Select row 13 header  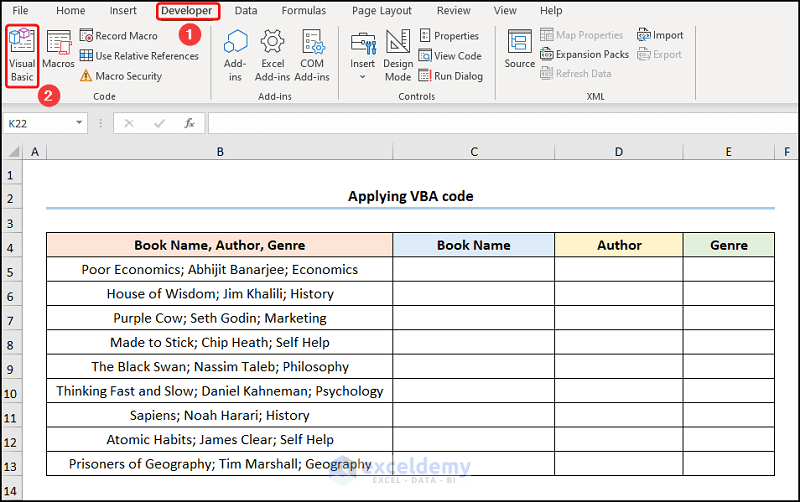pyautogui.click(x=11, y=466)
